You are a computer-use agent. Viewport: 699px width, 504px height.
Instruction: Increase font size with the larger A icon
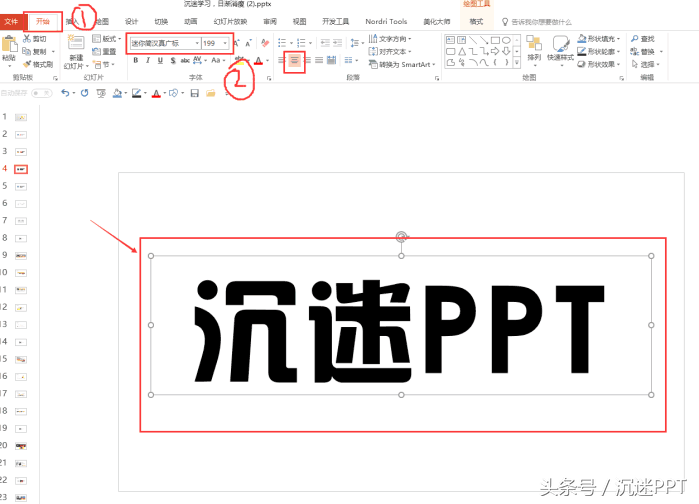point(237,43)
